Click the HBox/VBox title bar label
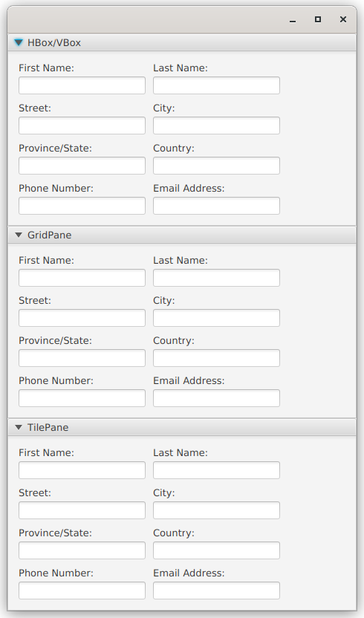The image size is (364, 618). coord(54,42)
